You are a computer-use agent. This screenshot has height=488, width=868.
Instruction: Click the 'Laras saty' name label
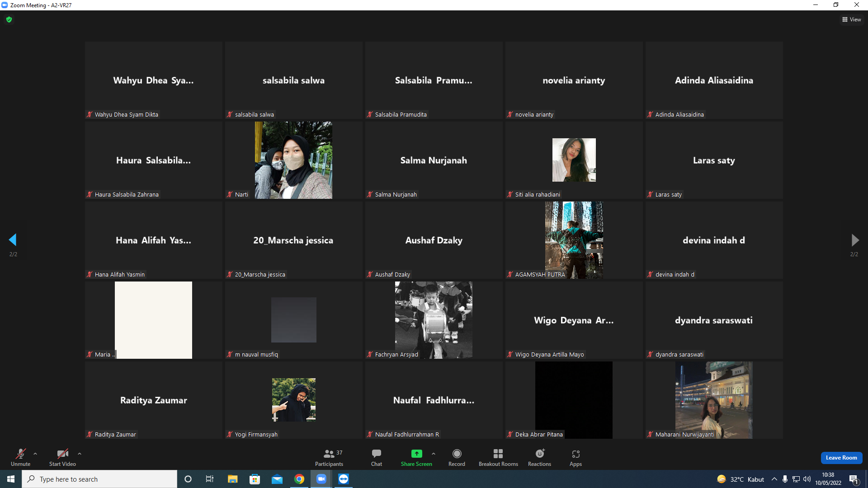tap(669, 195)
